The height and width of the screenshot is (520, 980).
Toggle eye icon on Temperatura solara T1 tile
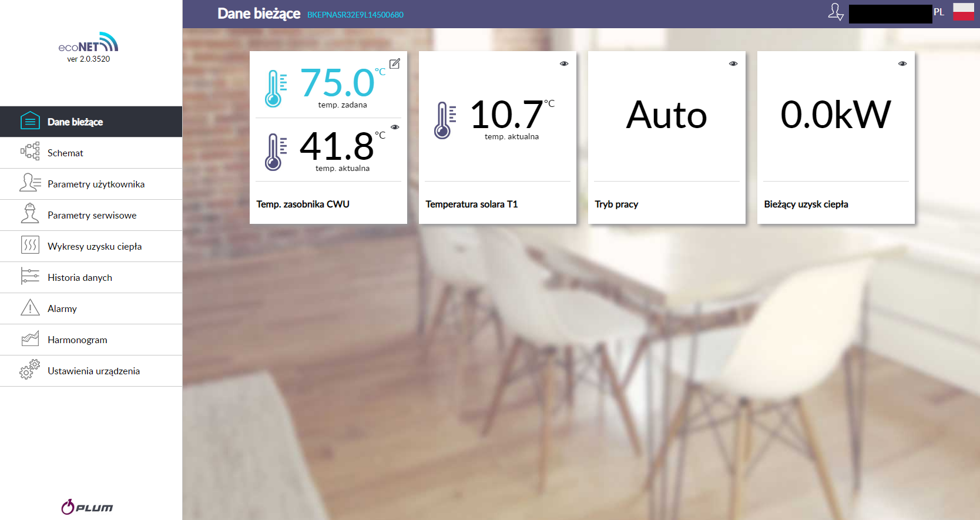pos(564,63)
